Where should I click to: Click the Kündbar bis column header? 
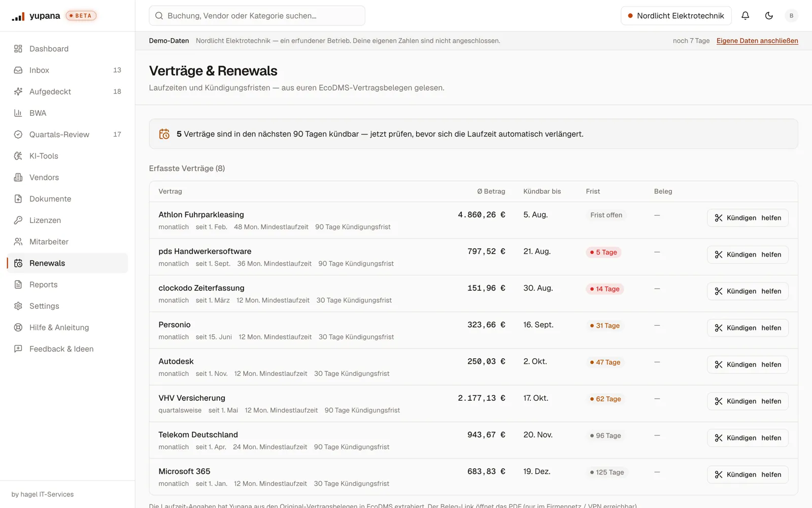click(x=542, y=192)
